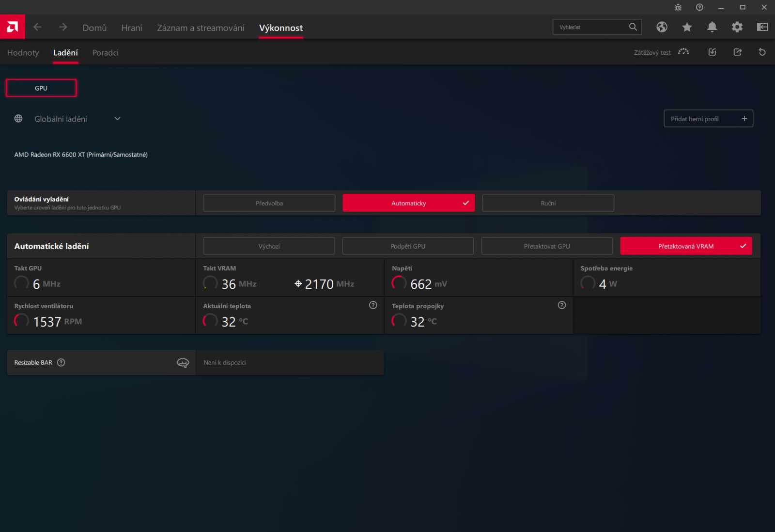Click the Napětí dial gauge

(399, 282)
